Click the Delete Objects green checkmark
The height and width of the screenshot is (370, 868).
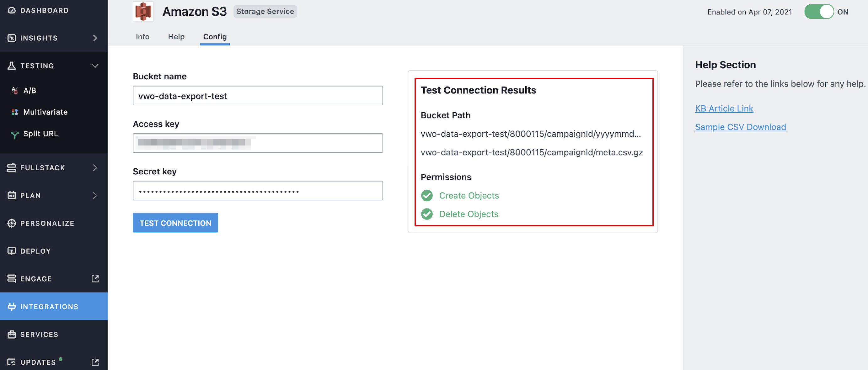pos(427,214)
